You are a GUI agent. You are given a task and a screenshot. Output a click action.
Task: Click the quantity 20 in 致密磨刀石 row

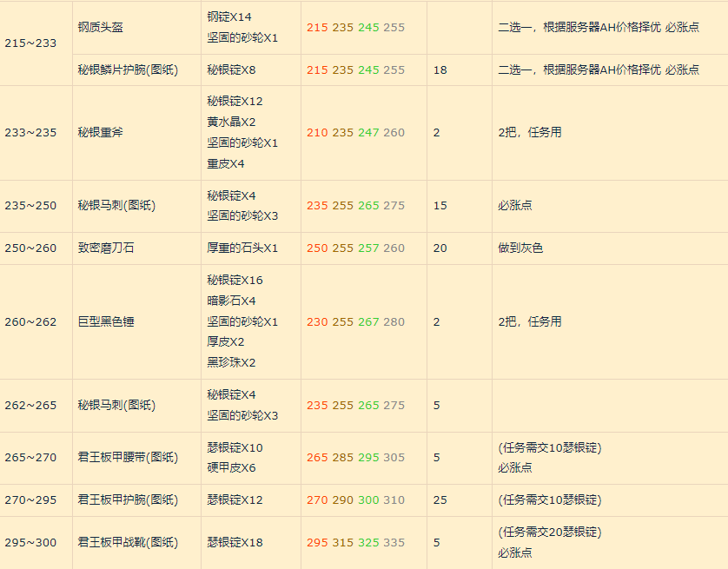[x=440, y=248]
